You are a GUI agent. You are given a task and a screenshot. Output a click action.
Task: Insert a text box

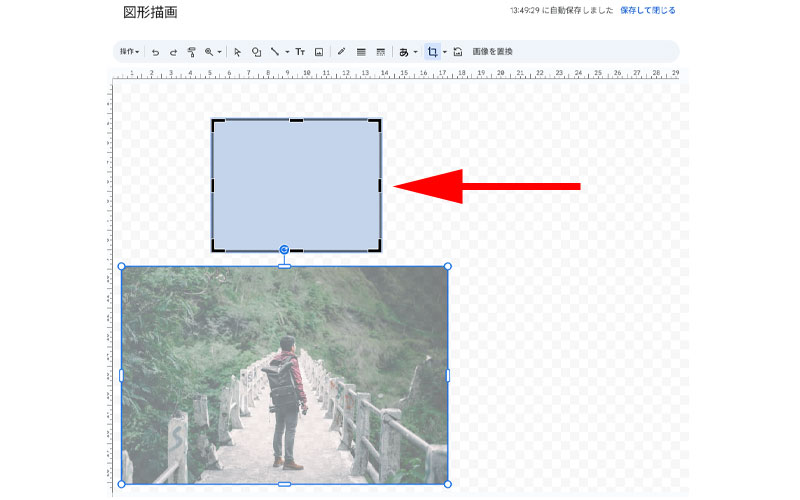coord(300,52)
